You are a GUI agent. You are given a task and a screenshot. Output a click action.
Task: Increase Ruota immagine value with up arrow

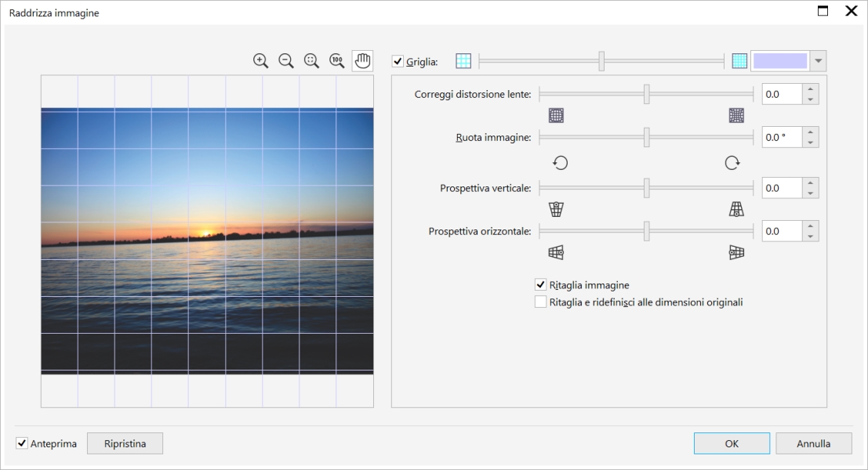point(811,132)
